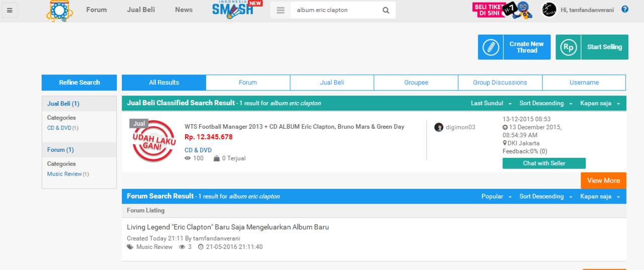Go to Jual Beli in top navigation
This screenshot has height=270, width=644.
[141, 10]
